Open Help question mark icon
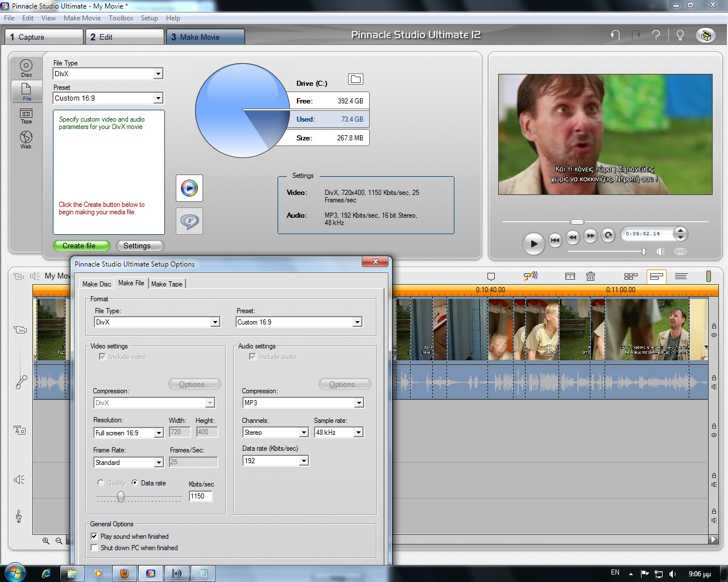The width and height of the screenshot is (728, 582). point(656,35)
